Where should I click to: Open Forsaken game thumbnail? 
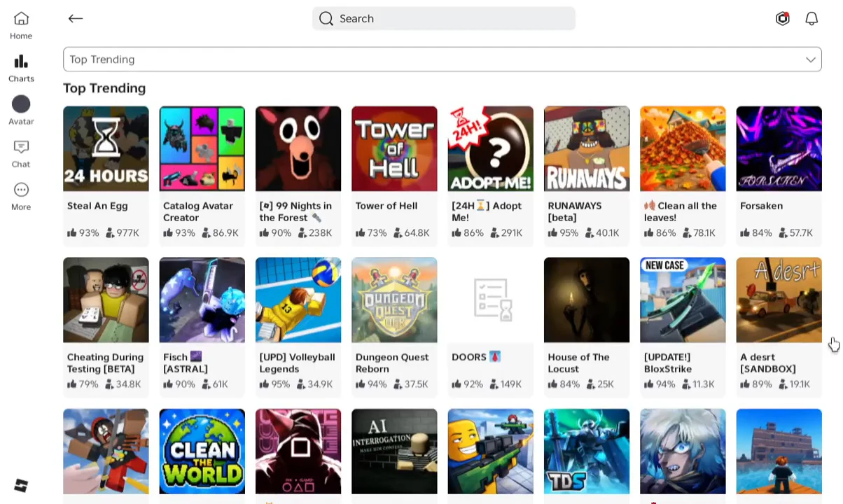point(779,148)
